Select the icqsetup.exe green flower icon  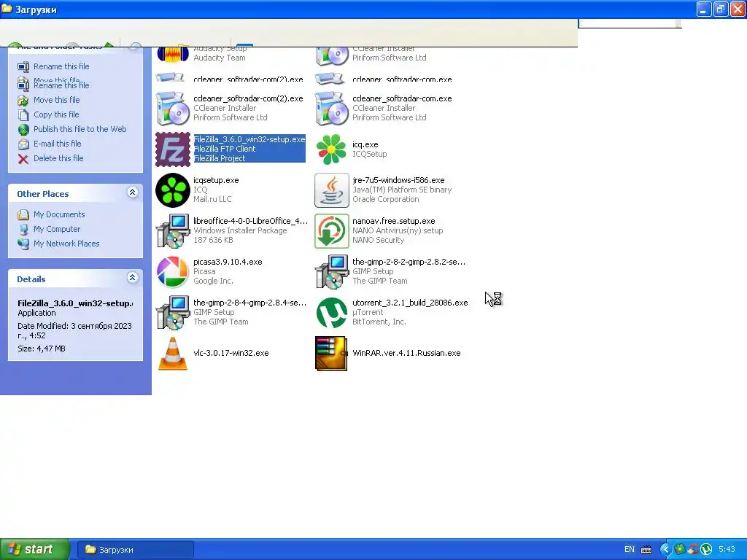(173, 190)
